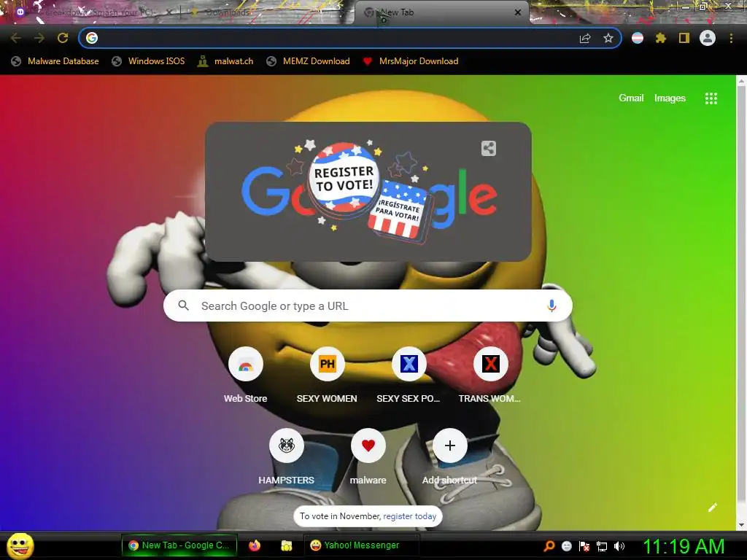Switch to the New Tab tab
The height and width of the screenshot is (560, 747).
coord(441,12)
